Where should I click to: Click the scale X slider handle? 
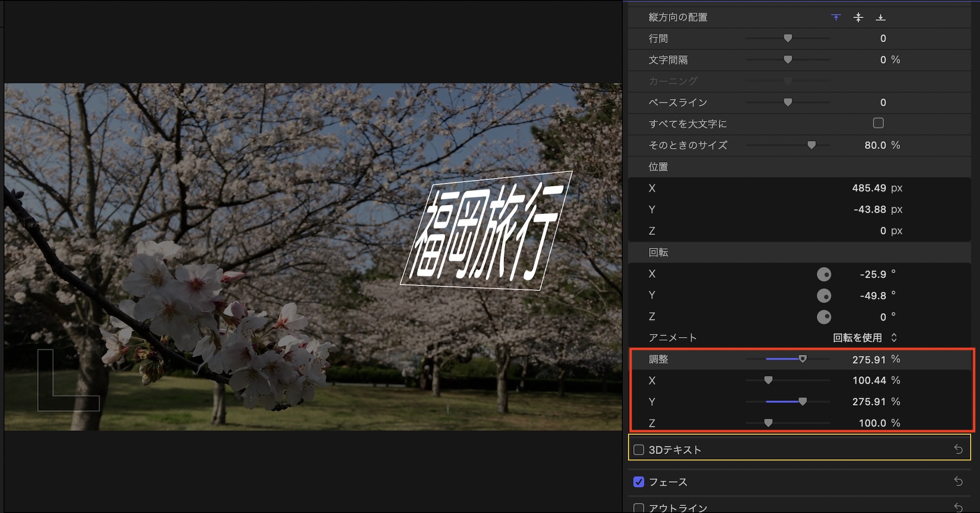tap(768, 380)
